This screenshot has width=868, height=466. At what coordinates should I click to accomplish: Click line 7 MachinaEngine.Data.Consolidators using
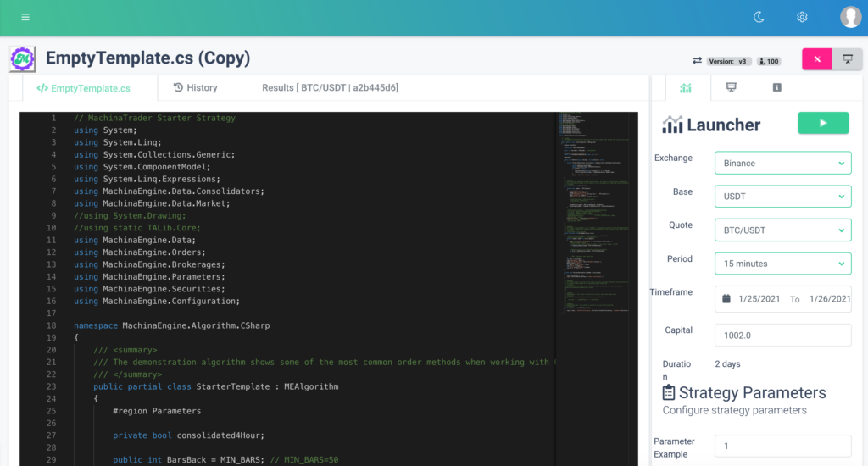[x=169, y=191]
